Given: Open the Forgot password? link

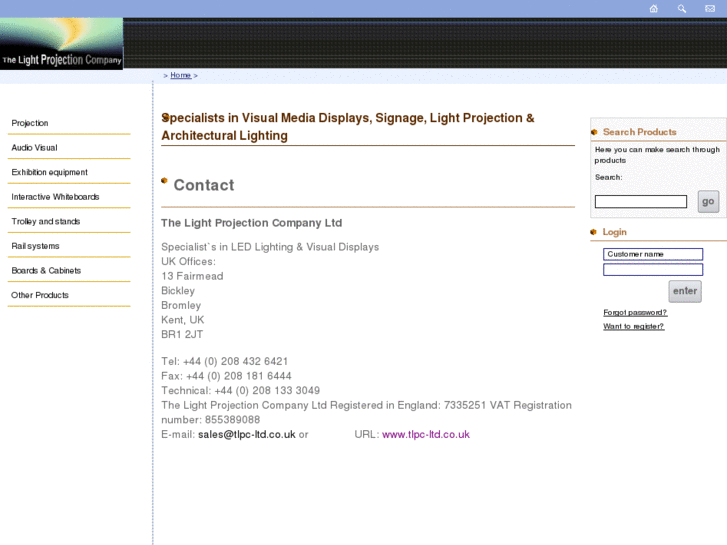Looking at the screenshot, I should coord(635,313).
